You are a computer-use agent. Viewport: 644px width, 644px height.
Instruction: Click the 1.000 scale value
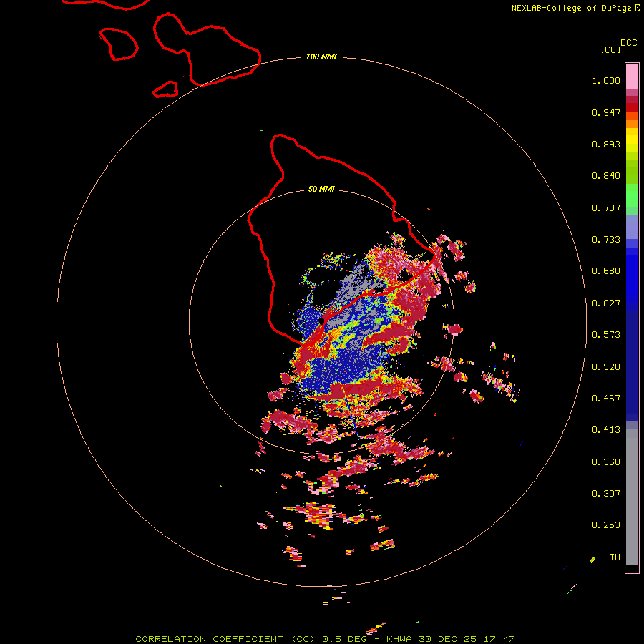pos(606,80)
